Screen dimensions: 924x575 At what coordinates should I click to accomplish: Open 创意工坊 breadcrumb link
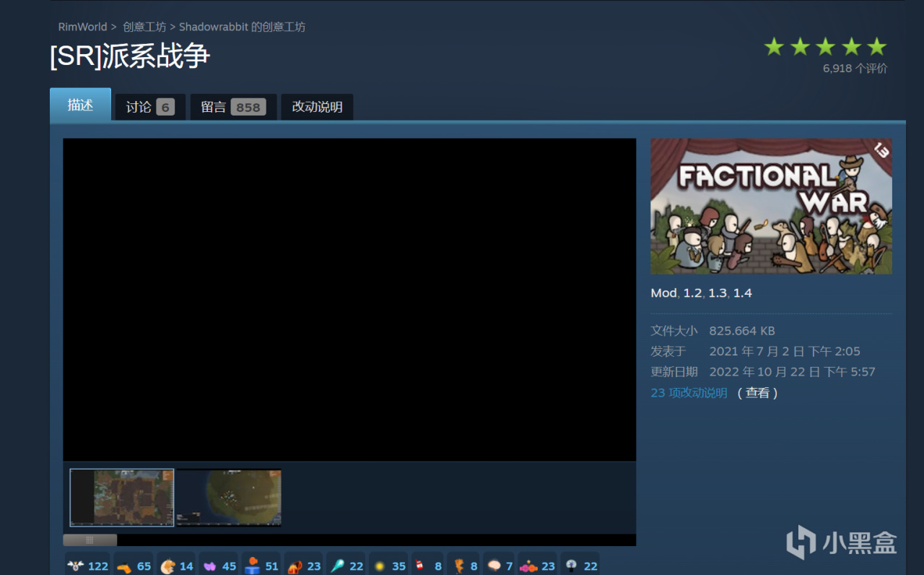144,27
